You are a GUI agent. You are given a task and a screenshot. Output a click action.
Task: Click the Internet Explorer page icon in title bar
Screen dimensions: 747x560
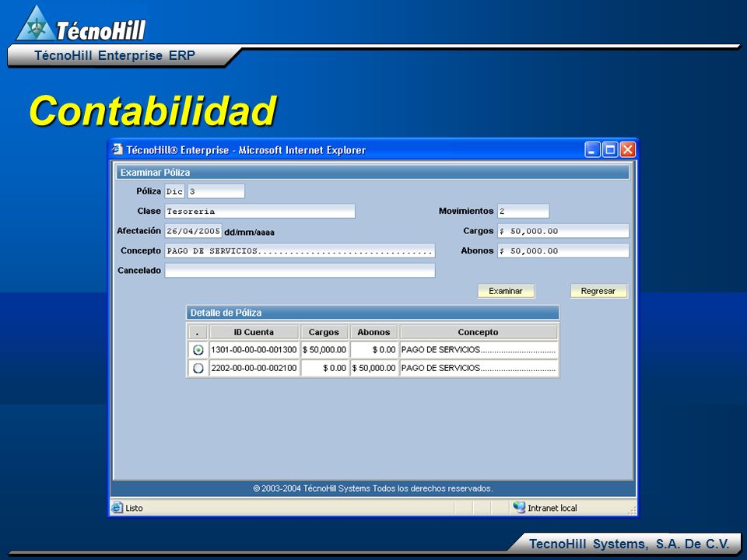(117, 149)
